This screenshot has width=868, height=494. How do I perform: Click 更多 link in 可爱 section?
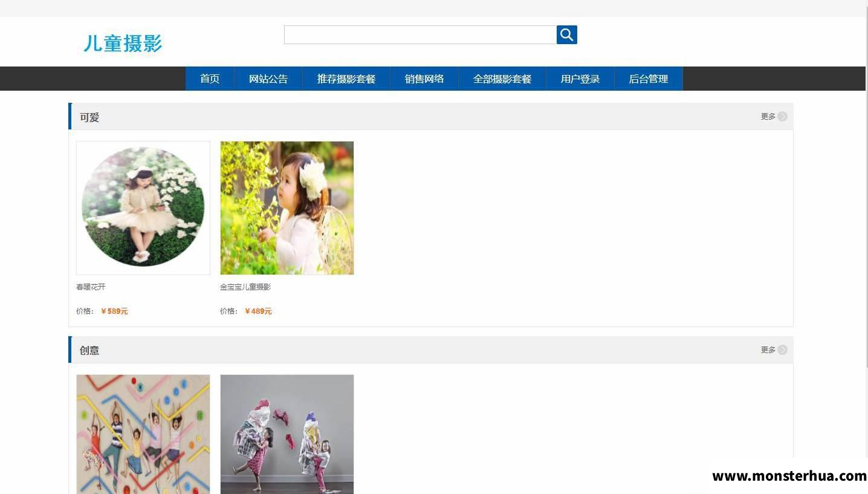pyautogui.click(x=768, y=117)
